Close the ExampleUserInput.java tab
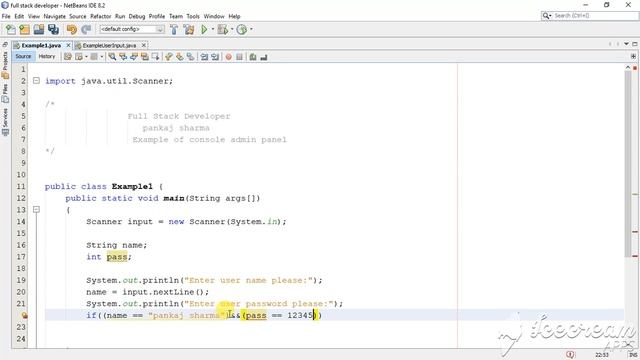 (x=144, y=45)
